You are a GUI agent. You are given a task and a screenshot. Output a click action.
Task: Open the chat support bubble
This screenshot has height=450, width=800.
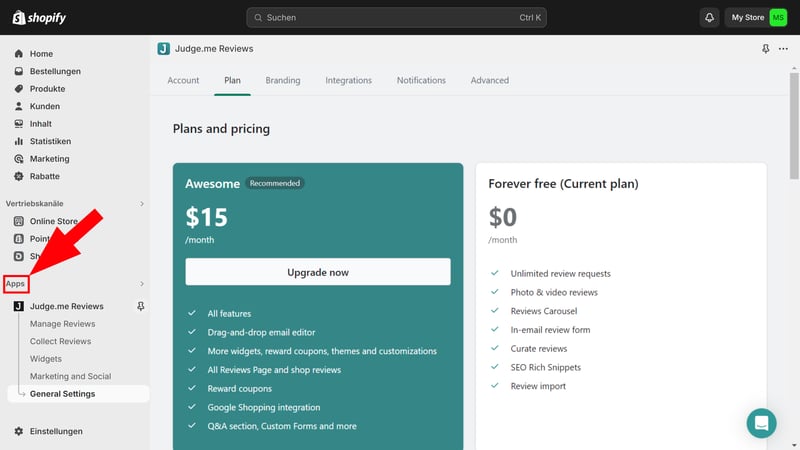(x=761, y=422)
